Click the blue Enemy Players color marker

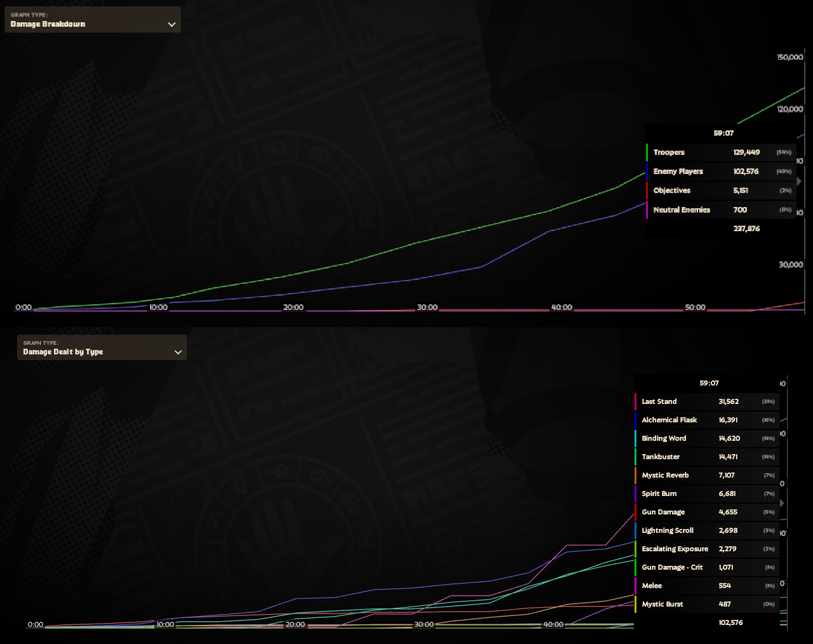tap(647, 171)
